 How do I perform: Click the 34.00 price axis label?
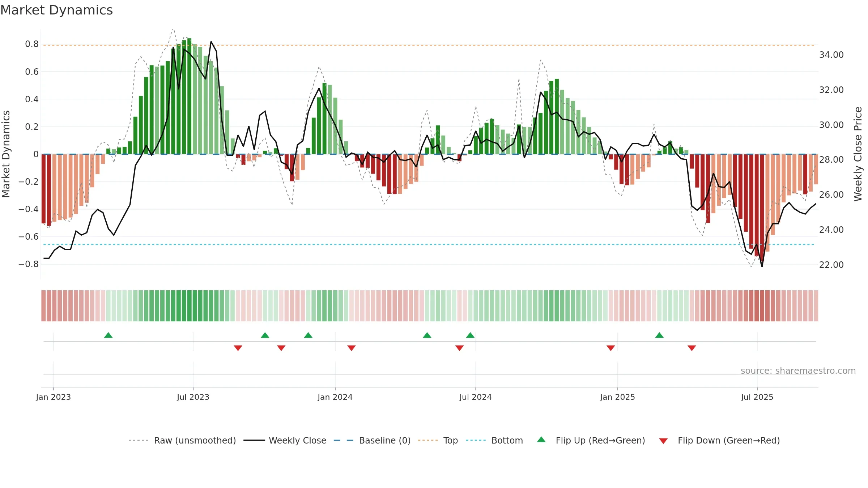point(831,55)
